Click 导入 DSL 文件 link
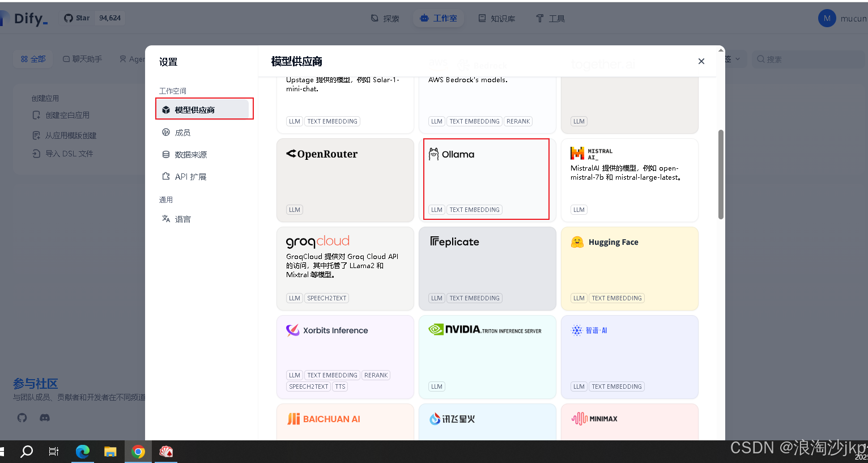 tap(63, 154)
